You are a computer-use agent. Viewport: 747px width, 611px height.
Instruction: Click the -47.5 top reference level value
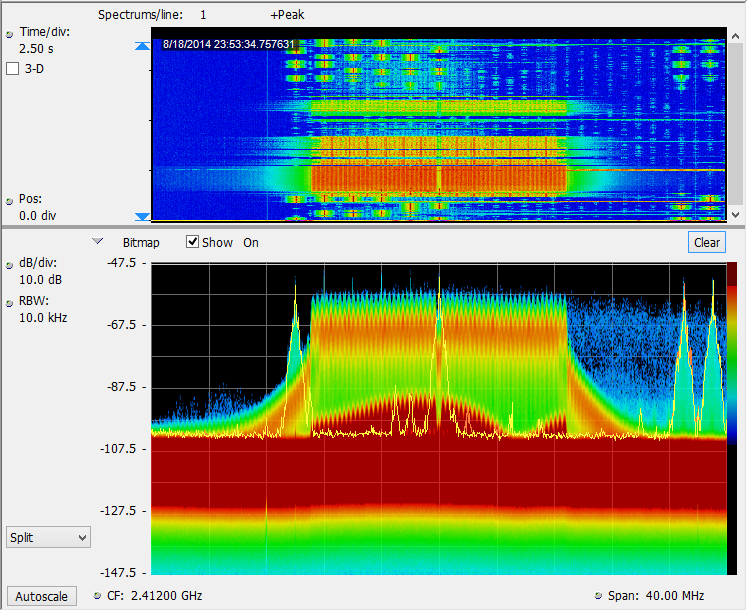126,263
